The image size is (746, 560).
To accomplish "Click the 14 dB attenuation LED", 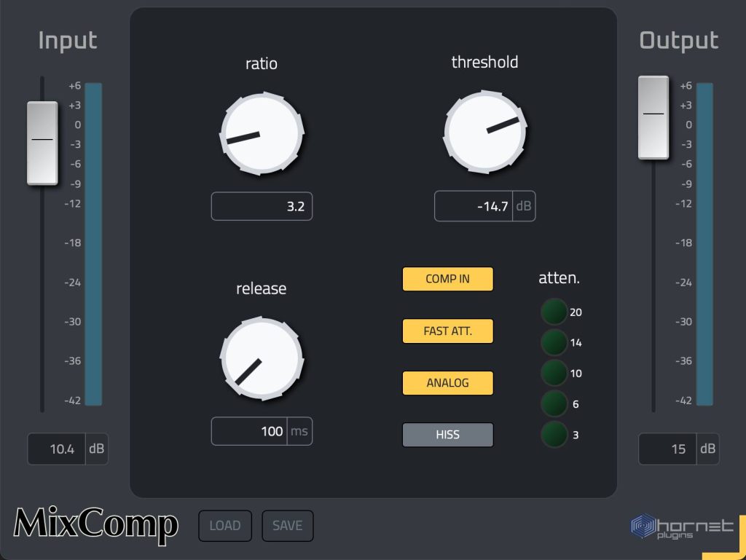I will pyautogui.click(x=554, y=342).
